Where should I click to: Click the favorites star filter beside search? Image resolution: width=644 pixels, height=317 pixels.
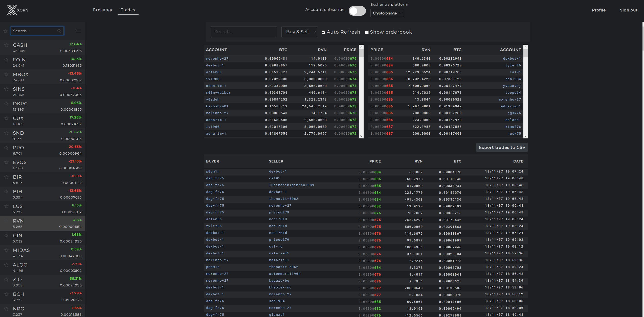pyautogui.click(x=5, y=31)
